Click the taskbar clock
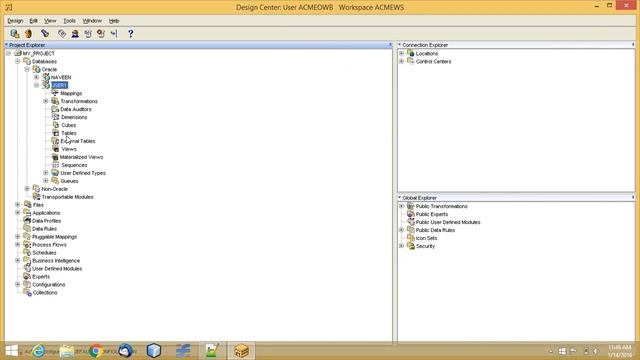Image resolution: width=640 pixels, height=360 pixels. (x=620, y=351)
